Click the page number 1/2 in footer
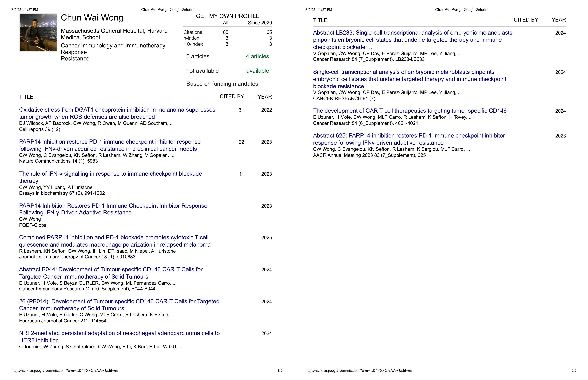The height and width of the screenshot is (380, 588). (x=280, y=371)
